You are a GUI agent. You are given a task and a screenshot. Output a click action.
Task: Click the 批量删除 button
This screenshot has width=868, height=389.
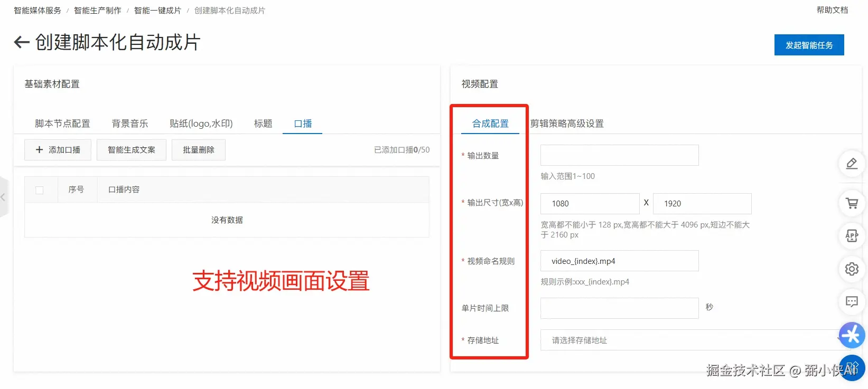coord(199,150)
